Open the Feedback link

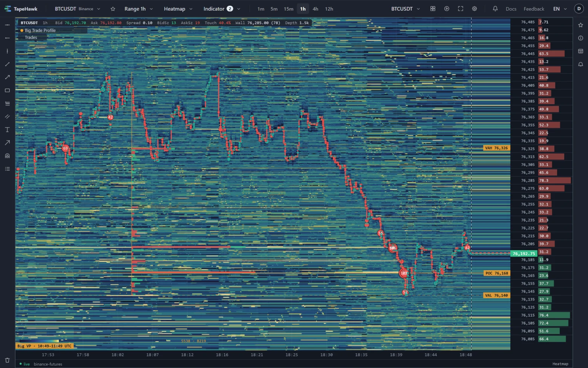pyautogui.click(x=534, y=9)
